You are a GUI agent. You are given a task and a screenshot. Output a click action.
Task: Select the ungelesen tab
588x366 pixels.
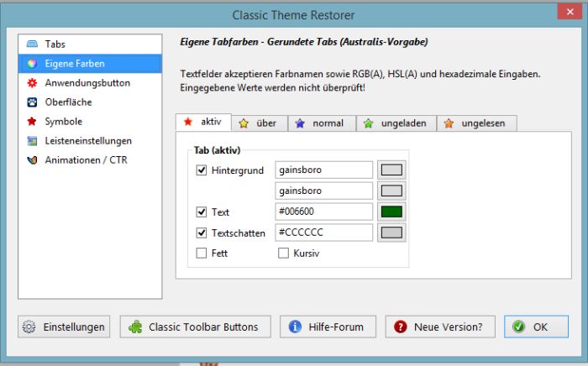pos(476,123)
